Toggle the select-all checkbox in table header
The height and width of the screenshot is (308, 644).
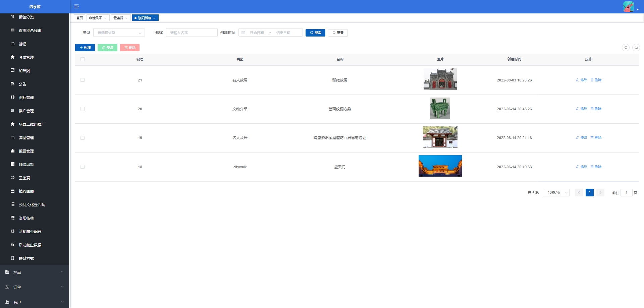tap(83, 59)
